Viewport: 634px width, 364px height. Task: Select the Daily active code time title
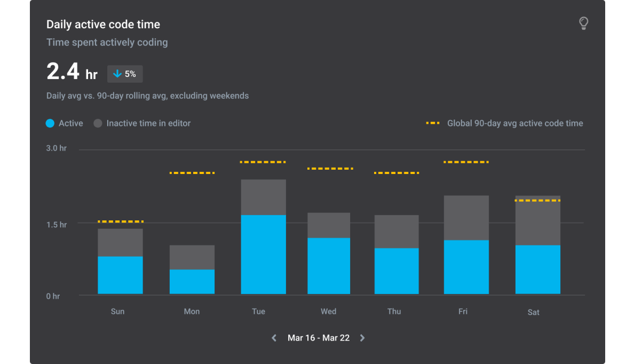[x=103, y=24]
